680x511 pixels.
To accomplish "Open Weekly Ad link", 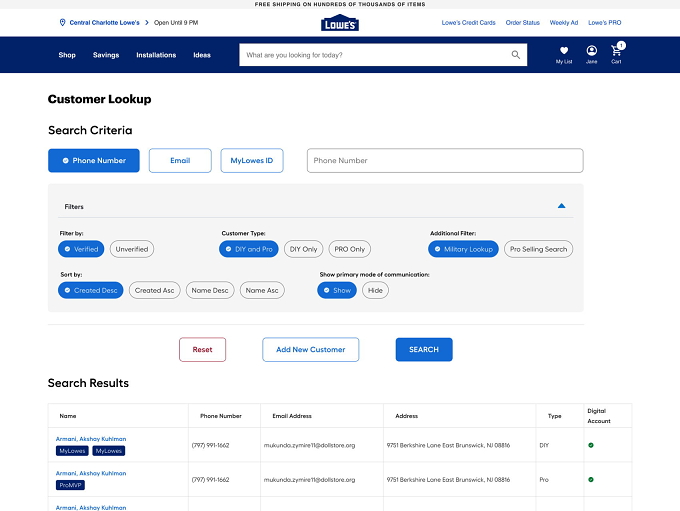I will 564,23.
